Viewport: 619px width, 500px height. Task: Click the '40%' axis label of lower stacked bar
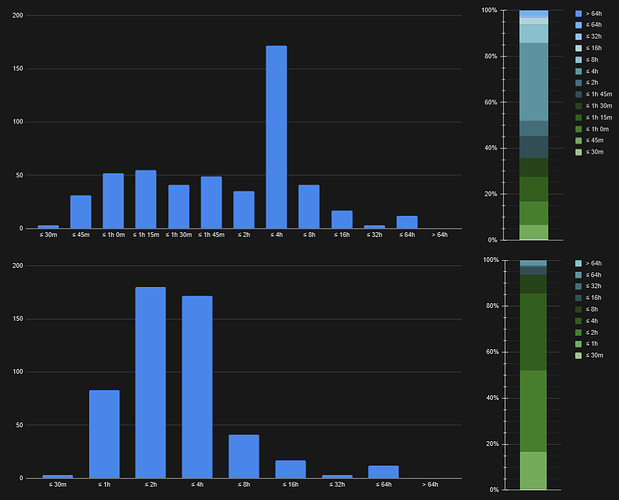[492, 398]
